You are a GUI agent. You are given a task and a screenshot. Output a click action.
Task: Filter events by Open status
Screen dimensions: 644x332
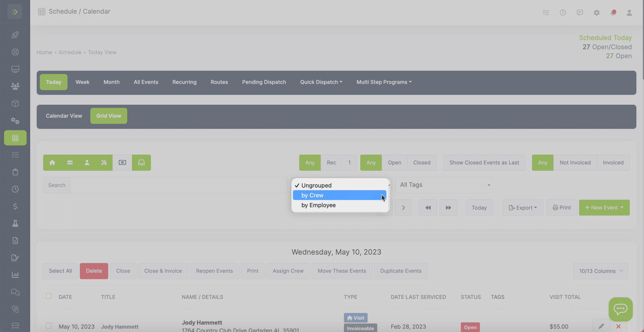coord(394,163)
